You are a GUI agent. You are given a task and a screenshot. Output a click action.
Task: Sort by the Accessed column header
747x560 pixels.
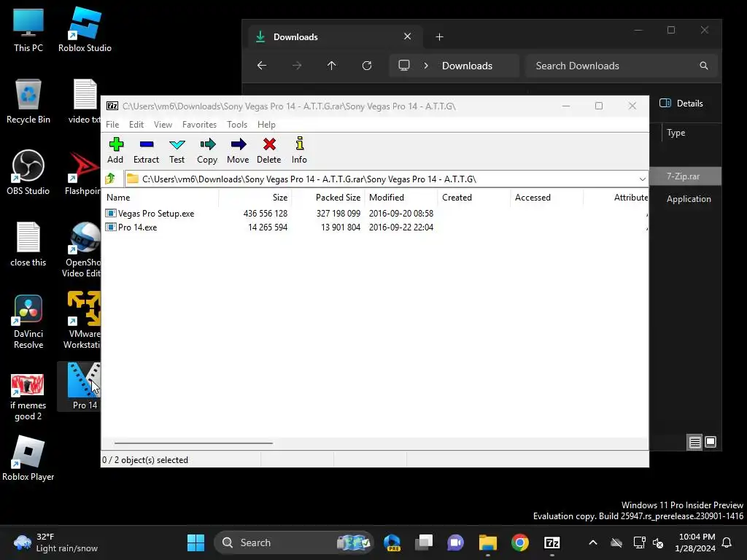[547, 197]
